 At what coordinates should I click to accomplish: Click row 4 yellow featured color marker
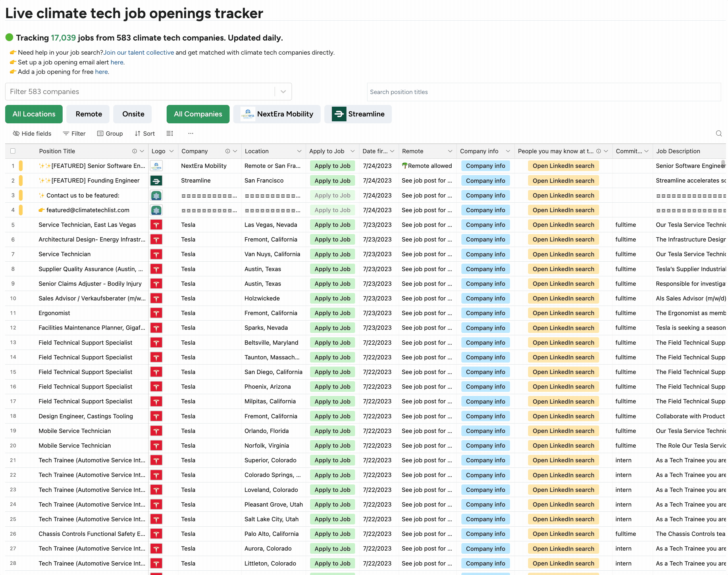pyautogui.click(x=21, y=210)
